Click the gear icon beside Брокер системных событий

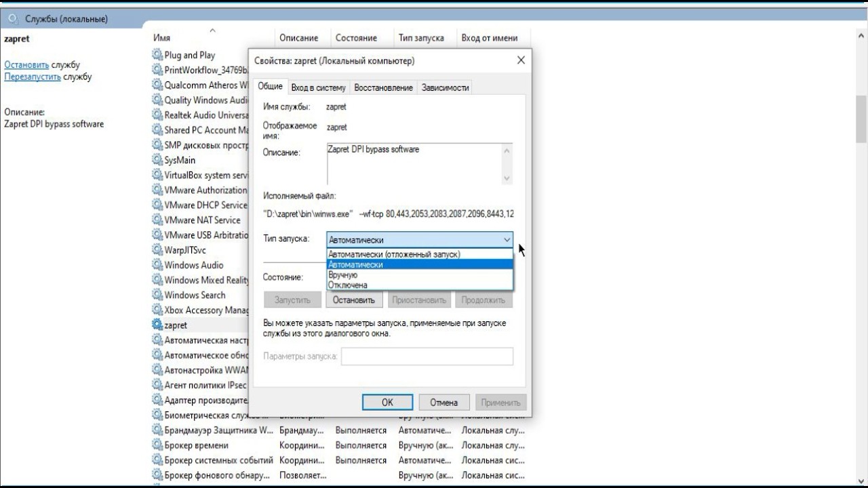tap(157, 460)
